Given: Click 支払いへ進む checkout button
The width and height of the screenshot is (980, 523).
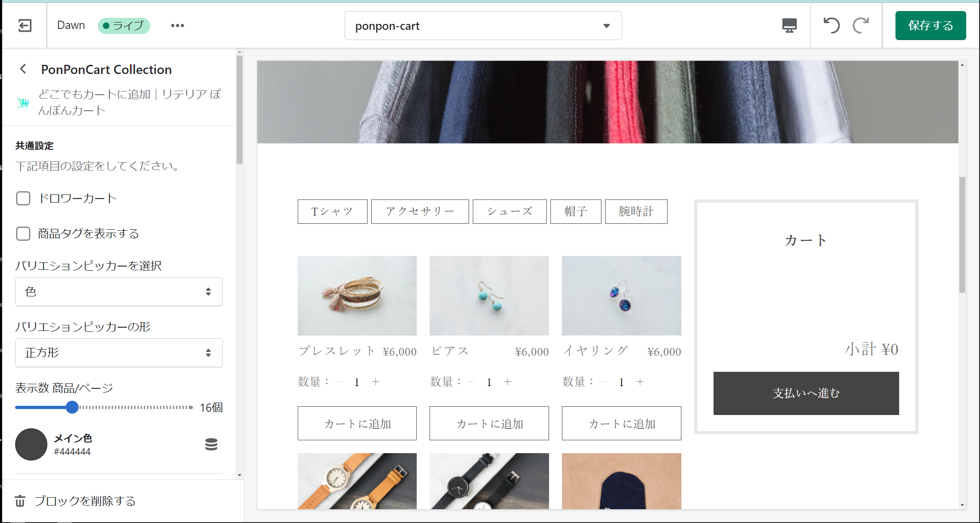Looking at the screenshot, I should (x=806, y=393).
